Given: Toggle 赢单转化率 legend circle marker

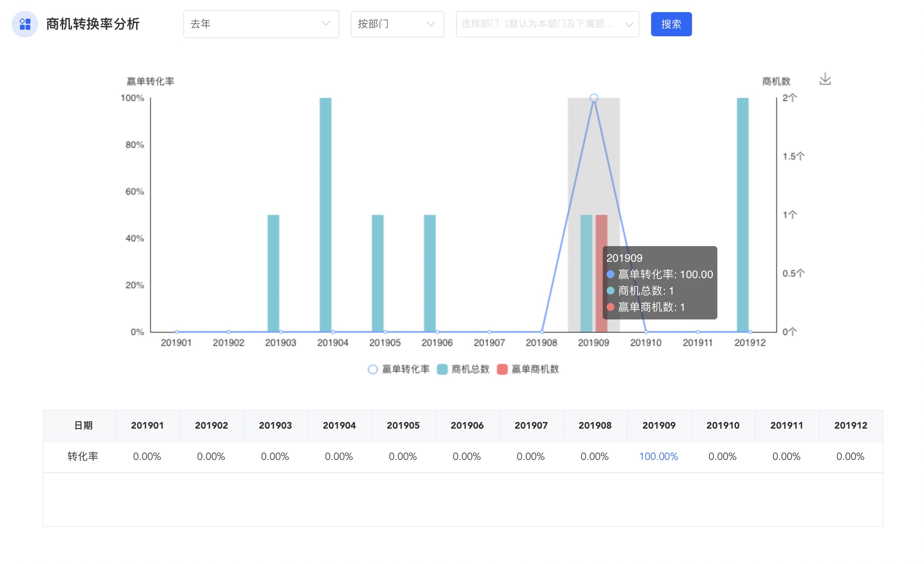Looking at the screenshot, I should tap(373, 369).
